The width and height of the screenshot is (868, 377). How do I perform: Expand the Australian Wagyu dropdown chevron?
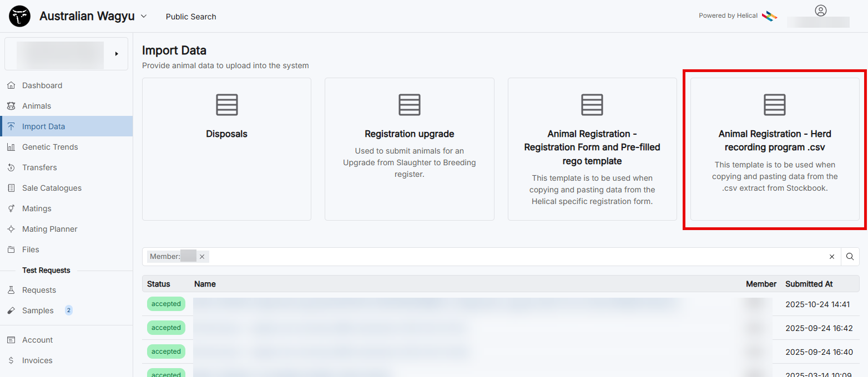(144, 16)
